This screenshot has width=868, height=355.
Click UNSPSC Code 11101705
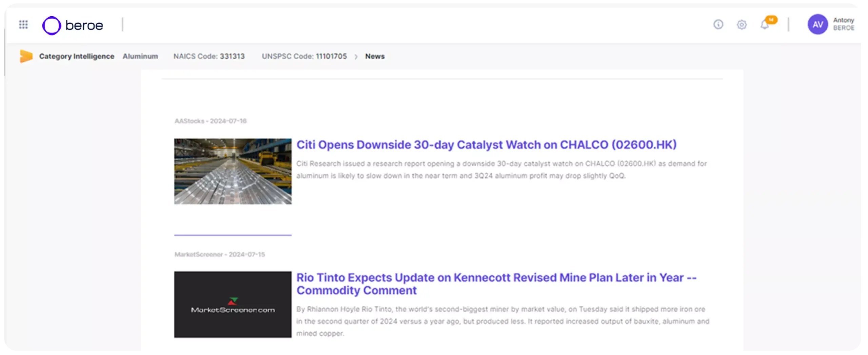[x=304, y=56]
